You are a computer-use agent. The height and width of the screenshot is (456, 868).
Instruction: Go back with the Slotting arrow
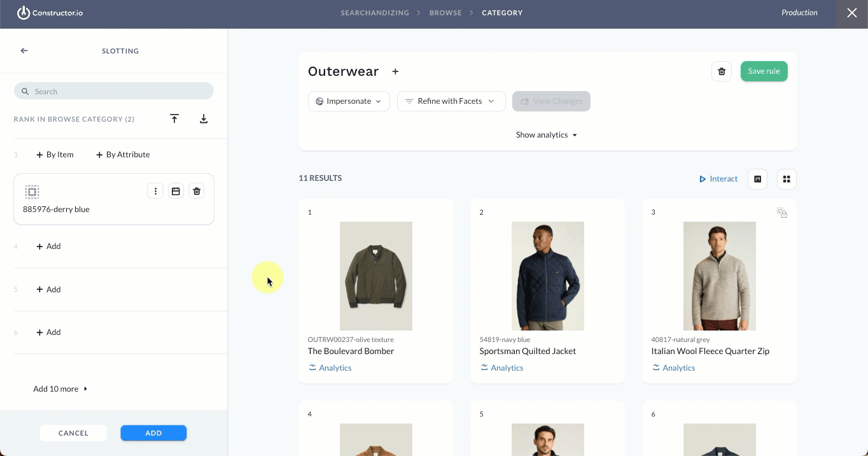click(x=24, y=51)
